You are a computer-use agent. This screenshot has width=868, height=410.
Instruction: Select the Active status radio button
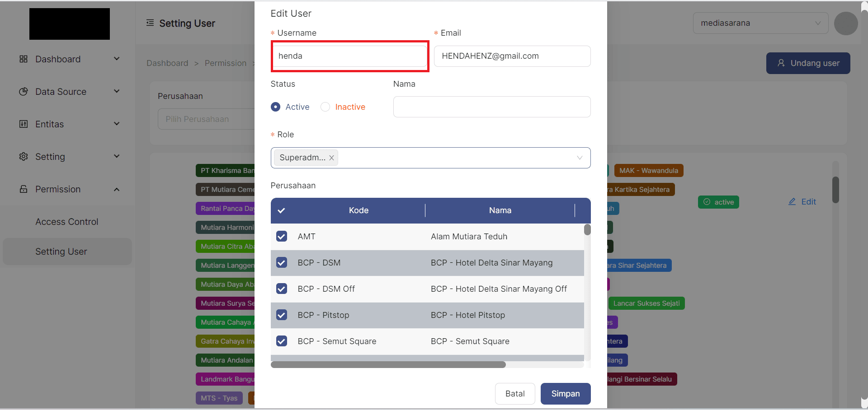276,107
